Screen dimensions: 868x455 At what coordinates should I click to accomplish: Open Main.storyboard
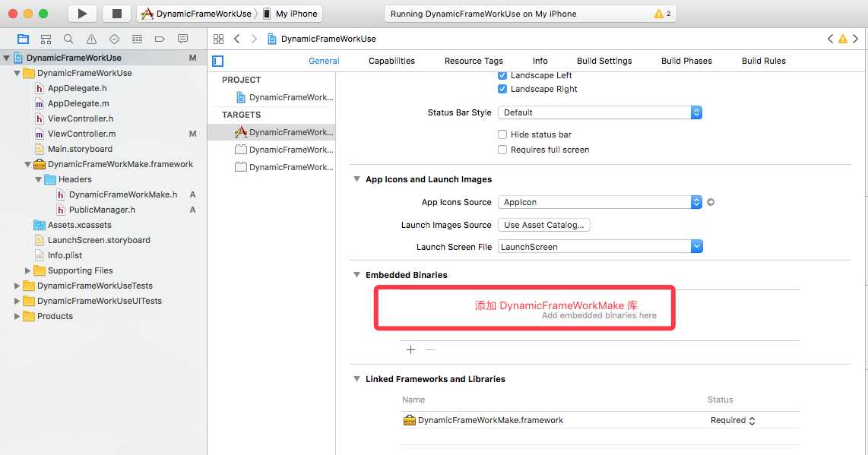(74, 149)
